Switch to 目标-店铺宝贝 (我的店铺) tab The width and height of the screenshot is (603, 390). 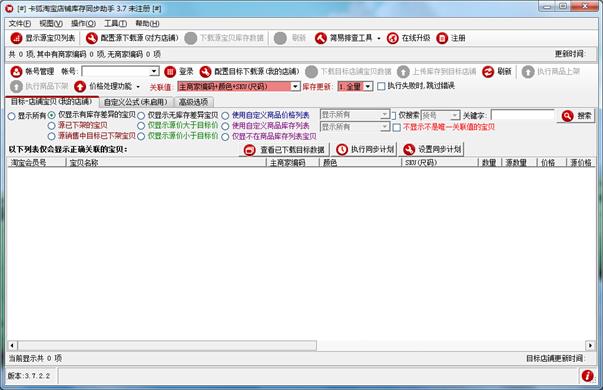pos(52,102)
